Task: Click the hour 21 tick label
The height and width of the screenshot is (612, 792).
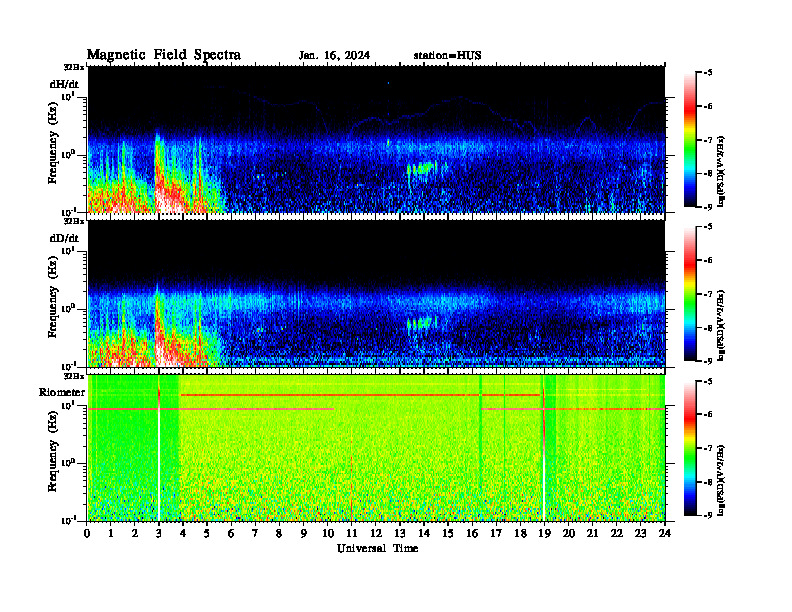Action: click(592, 533)
